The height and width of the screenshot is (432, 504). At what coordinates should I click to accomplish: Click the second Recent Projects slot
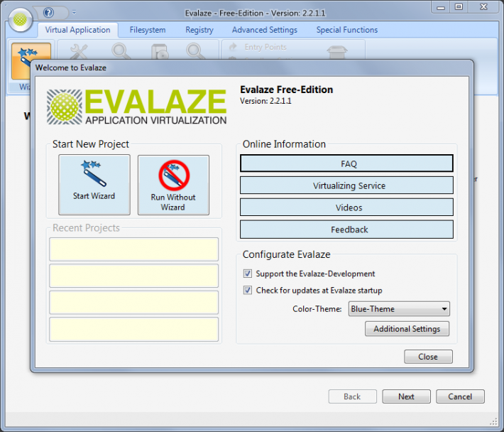(133, 276)
